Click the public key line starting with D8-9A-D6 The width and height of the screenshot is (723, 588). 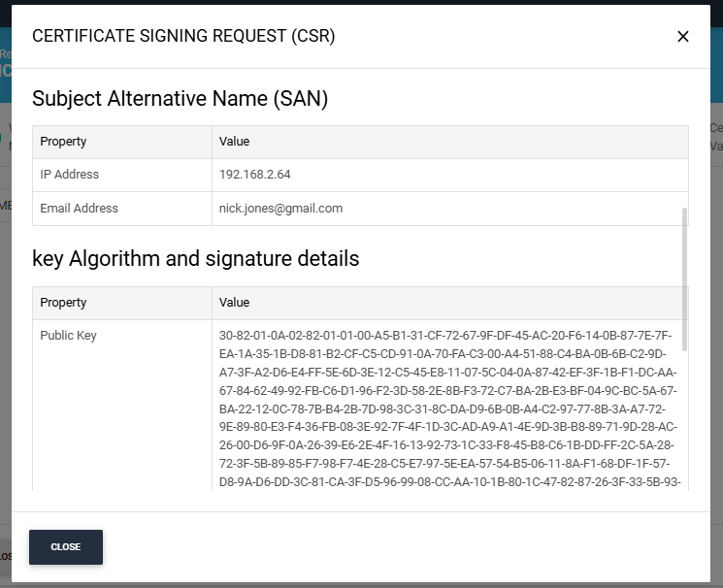[x=447, y=482]
